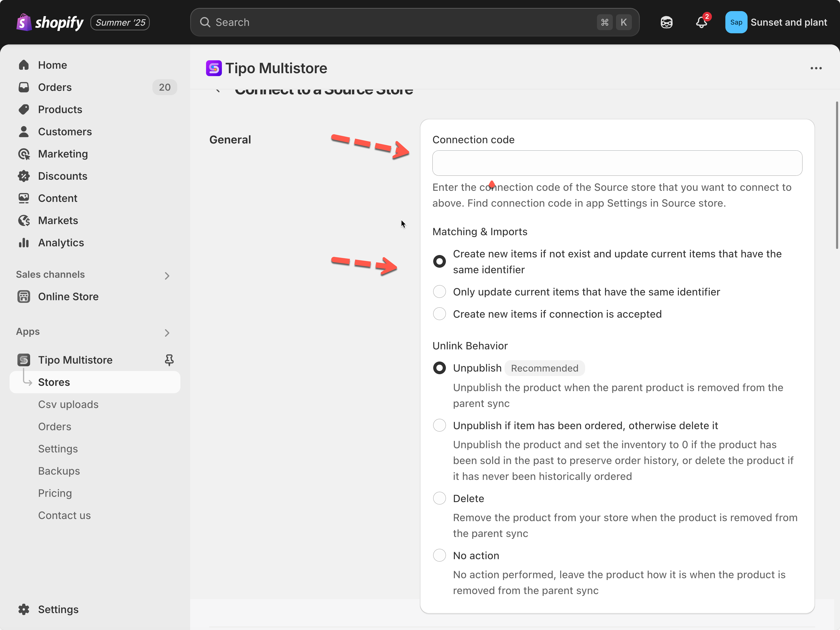The image size is (840, 630).
Task: Expand the Apps section chevron
Action: [167, 333]
